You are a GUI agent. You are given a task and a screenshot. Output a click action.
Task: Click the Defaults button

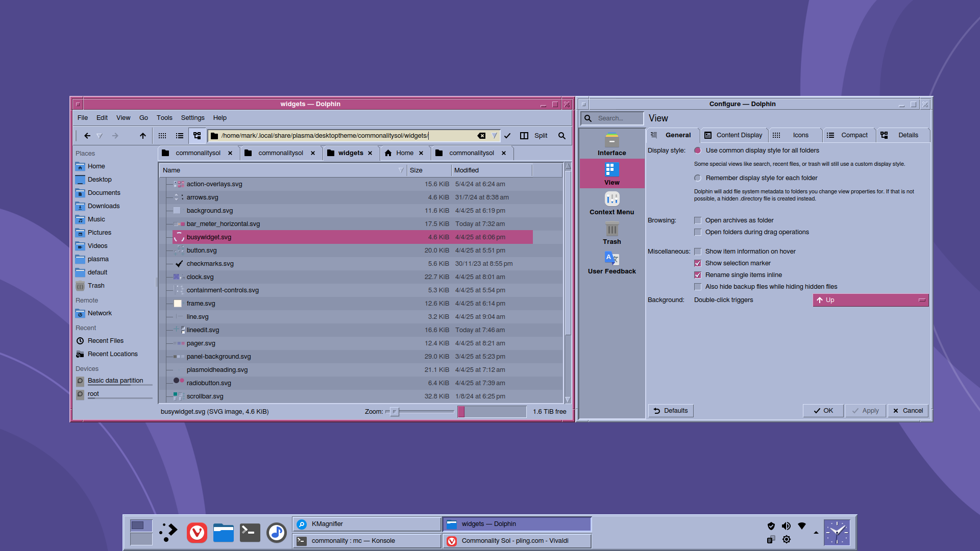click(x=671, y=411)
